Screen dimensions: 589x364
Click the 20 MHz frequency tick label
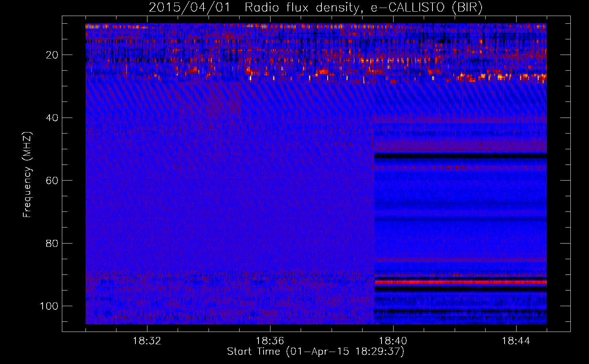[52, 55]
